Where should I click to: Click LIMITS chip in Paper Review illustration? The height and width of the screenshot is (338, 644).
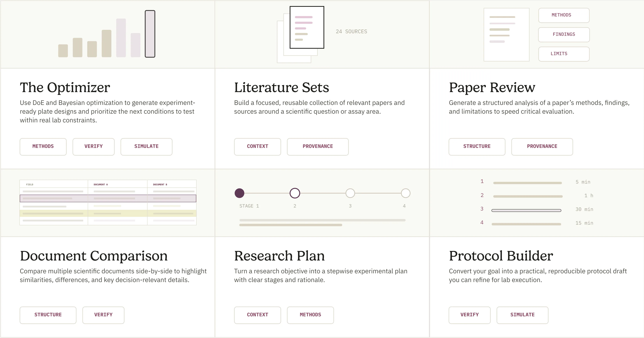pos(564,54)
